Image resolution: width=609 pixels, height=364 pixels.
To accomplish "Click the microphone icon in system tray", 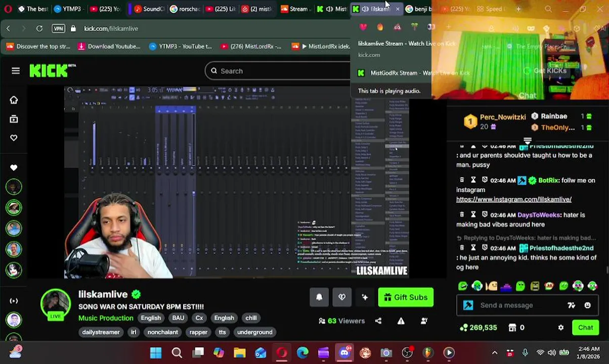I will 525,353.
